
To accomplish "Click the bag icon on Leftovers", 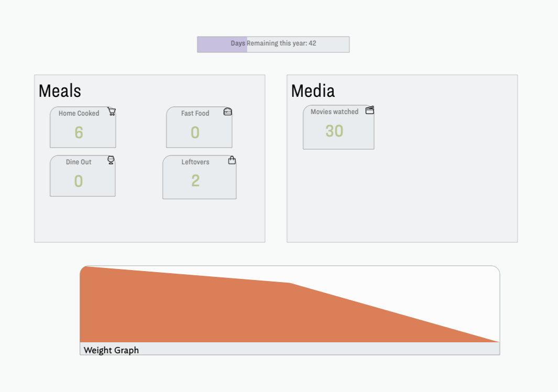I will point(232,160).
